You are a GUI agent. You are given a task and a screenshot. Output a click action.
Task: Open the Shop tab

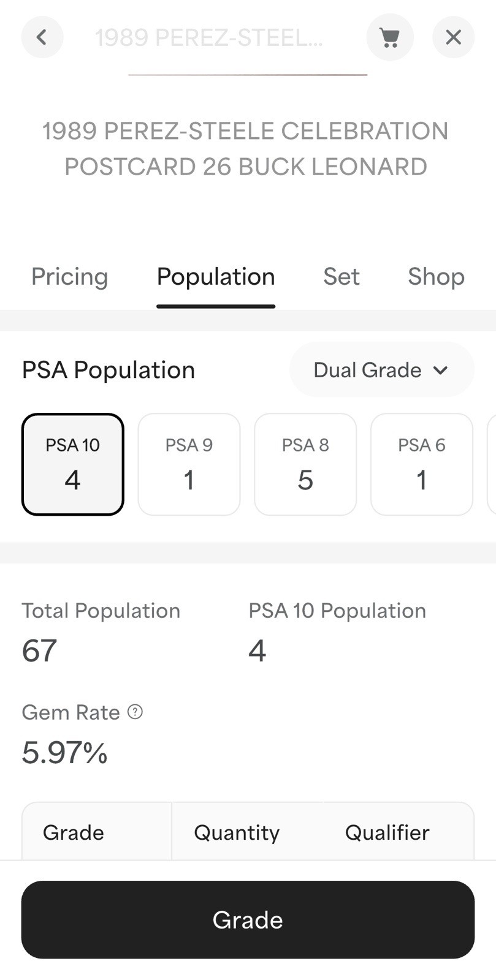point(437,277)
